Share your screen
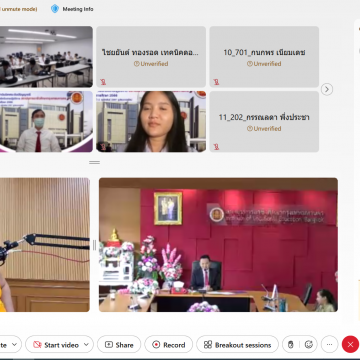This screenshot has height=360, width=360. tap(119, 345)
